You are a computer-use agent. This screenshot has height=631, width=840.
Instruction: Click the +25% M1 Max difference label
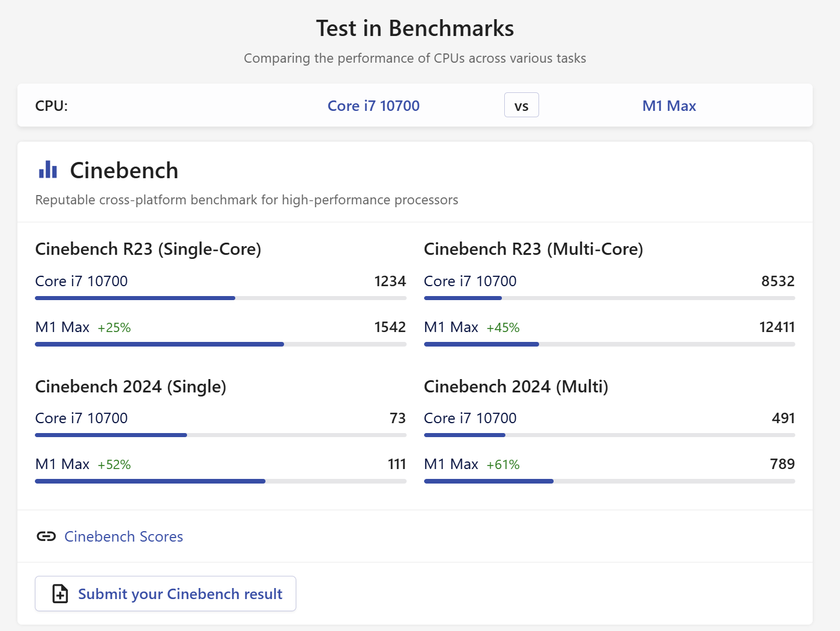click(114, 328)
